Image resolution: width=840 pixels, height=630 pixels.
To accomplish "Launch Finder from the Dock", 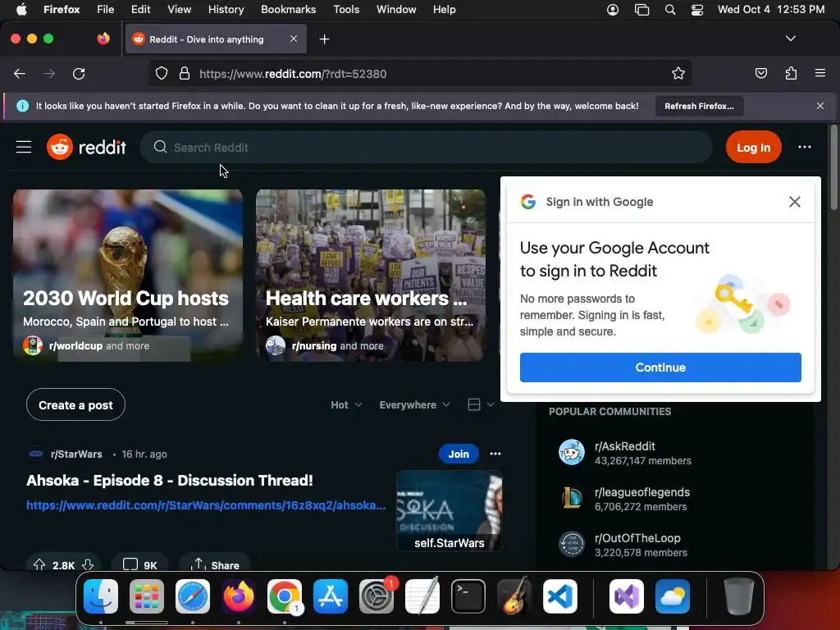I will (x=101, y=596).
